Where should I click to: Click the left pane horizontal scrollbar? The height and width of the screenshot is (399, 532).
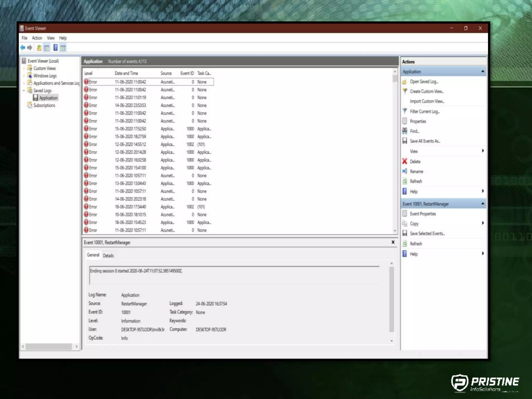click(x=49, y=346)
